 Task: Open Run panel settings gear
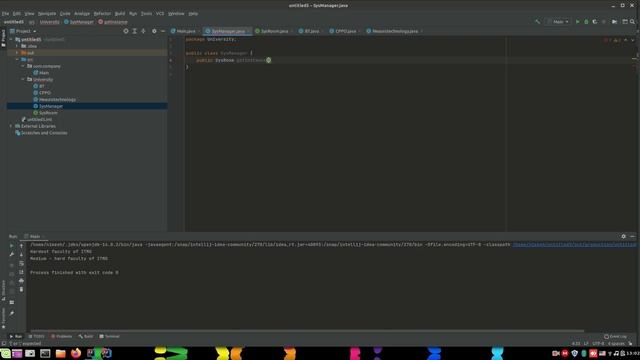pos(623,236)
